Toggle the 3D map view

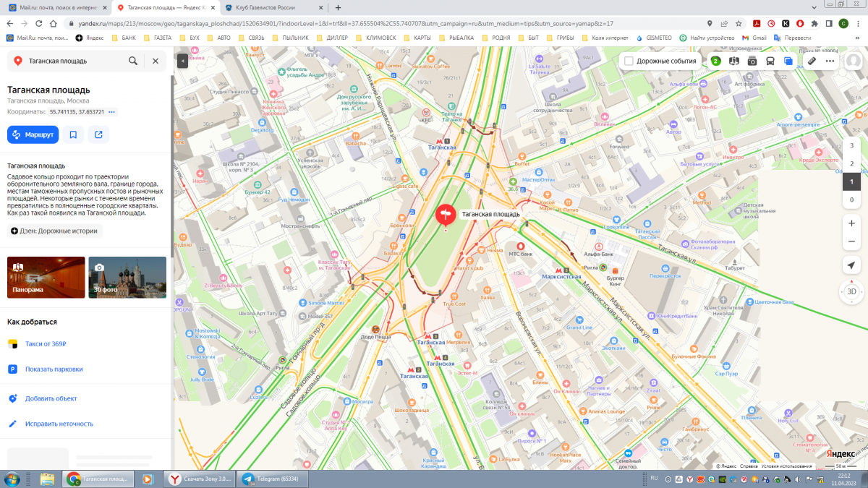coord(851,291)
